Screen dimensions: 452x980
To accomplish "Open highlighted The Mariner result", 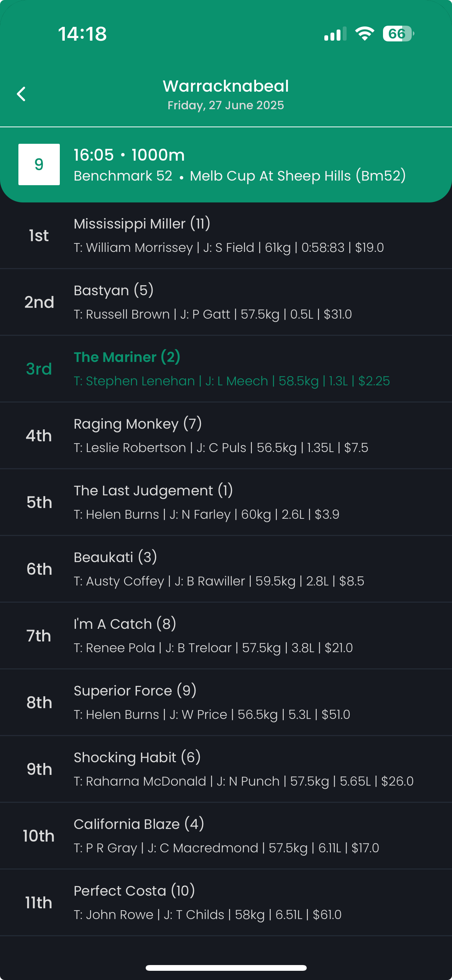I will coord(226,369).
